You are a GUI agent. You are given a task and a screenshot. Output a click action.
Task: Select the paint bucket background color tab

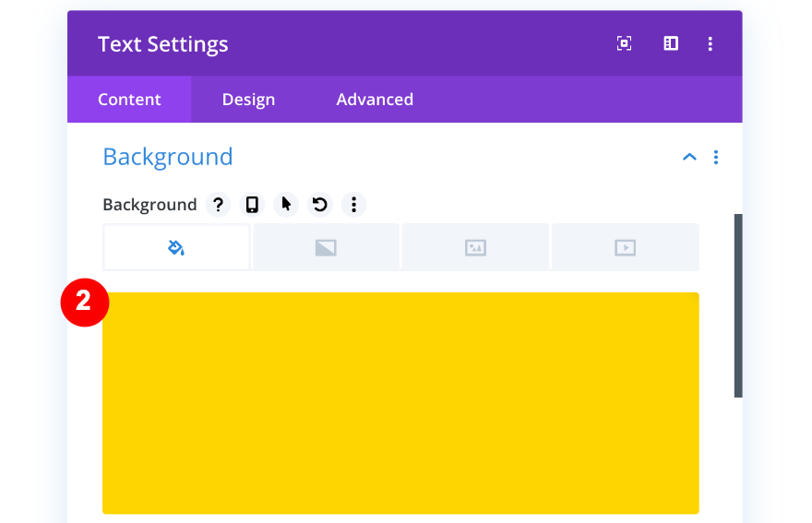click(x=176, y=247)
